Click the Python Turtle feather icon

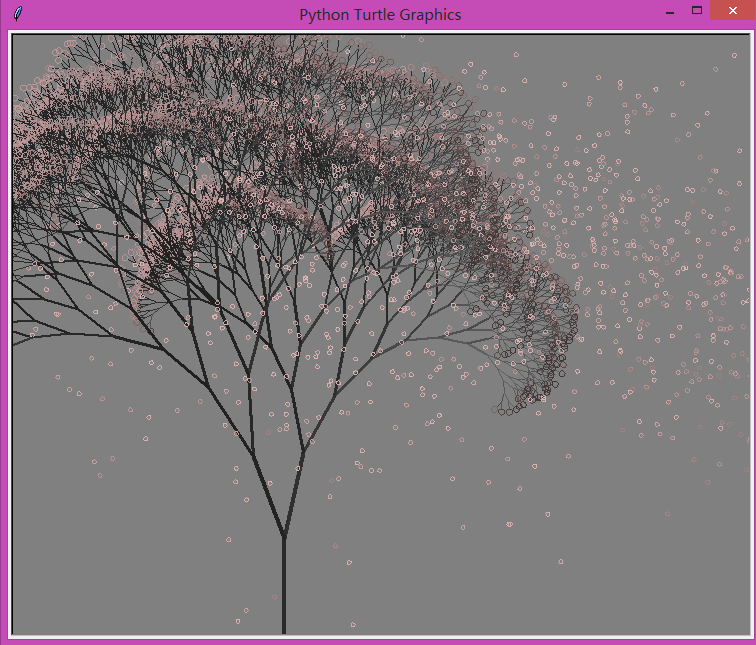pyautogui.click(x=17, y=14)
